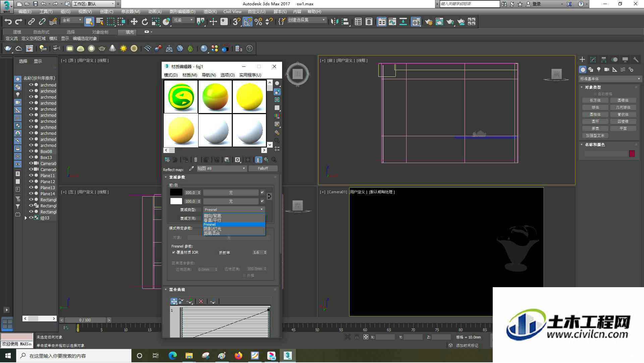Screen dimensions: 644x363
Task: Open the Curve Editor icon
Action: (x=392, y=22)
